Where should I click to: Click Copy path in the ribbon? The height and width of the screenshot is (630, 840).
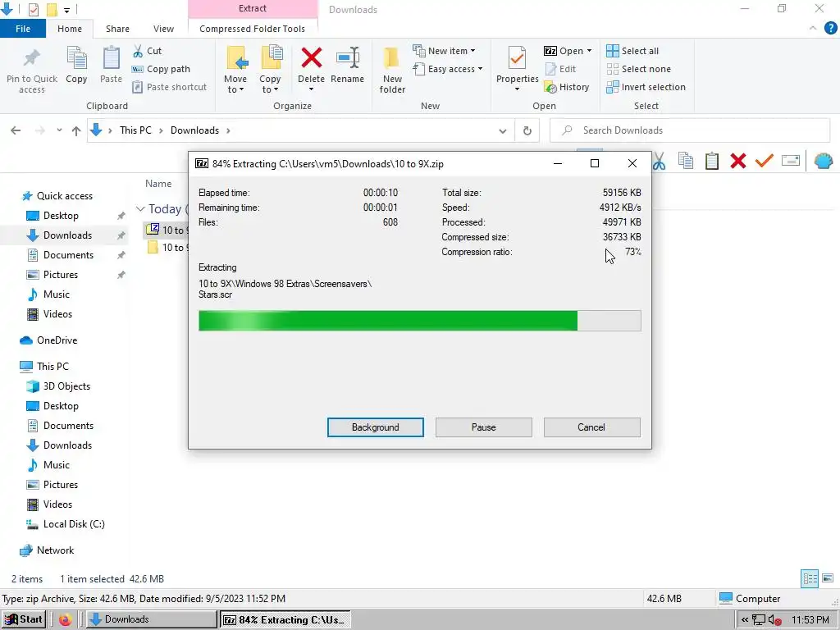(161, 69)
